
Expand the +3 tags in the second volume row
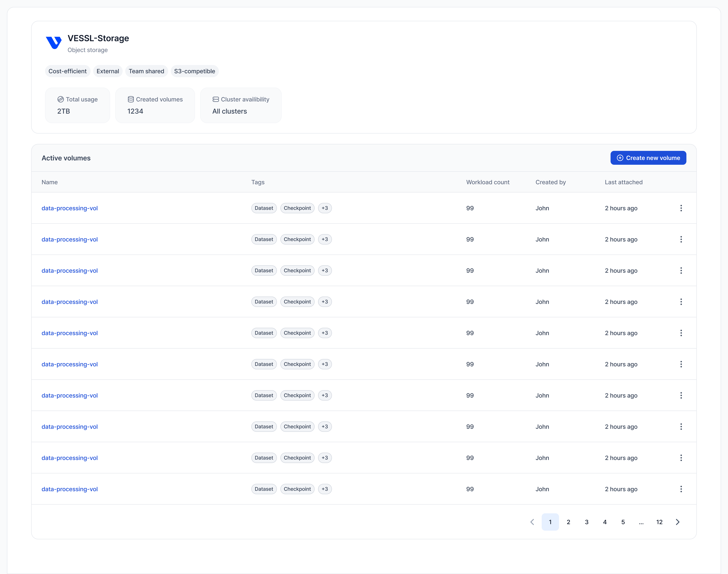click(x=325, y=239)
